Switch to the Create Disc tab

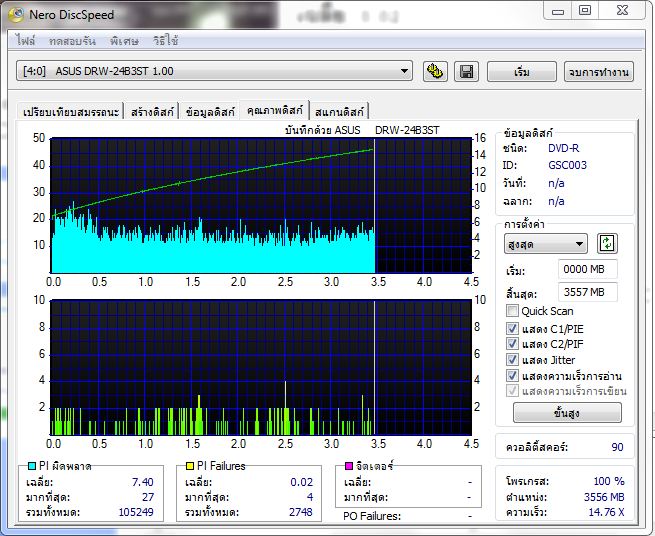[x=152, y=112]
